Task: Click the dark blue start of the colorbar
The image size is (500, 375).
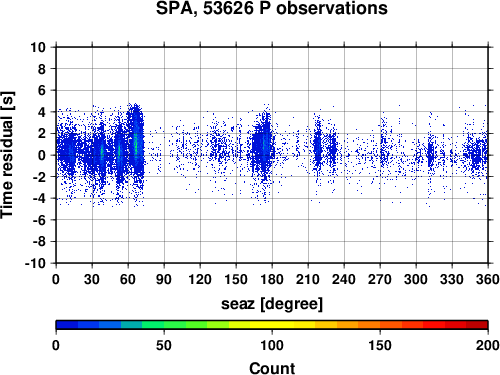Action: tap(67, 325)
